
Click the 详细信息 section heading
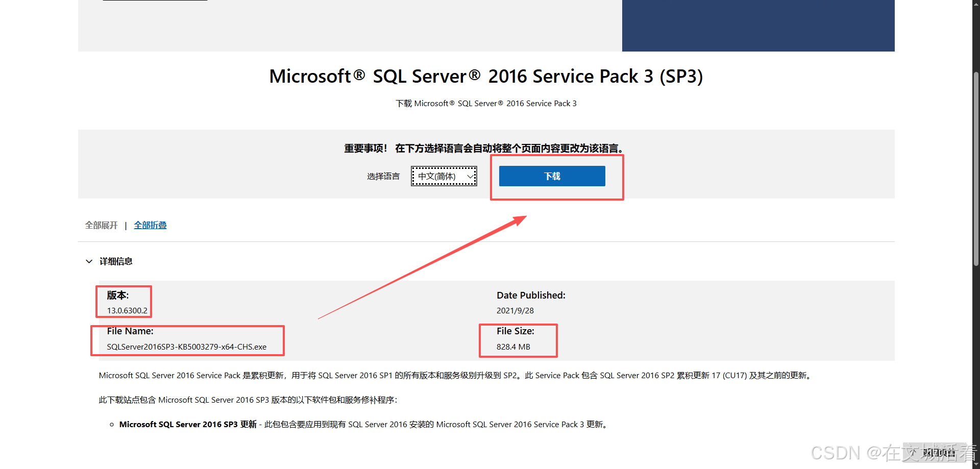(116, 261)
